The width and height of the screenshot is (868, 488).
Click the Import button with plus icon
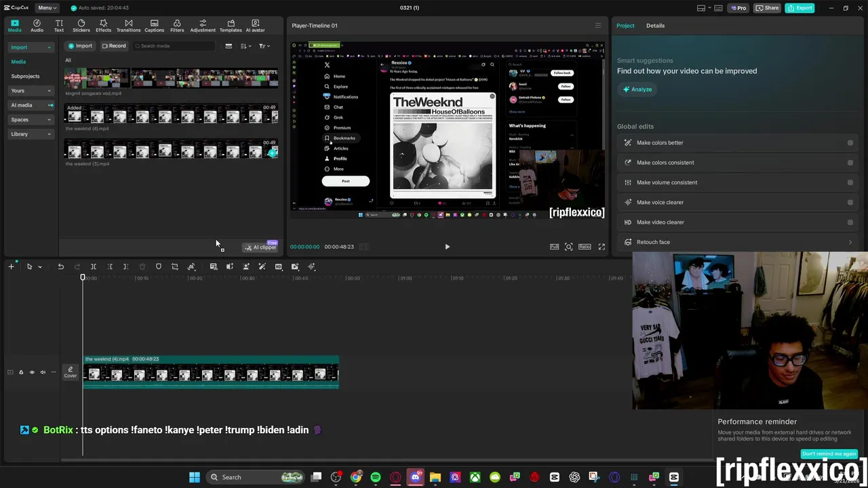click(80, 46)
